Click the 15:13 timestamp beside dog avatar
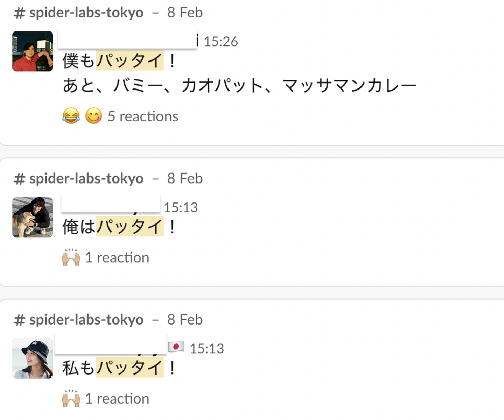504x420 pixels. tap(181, 208)
